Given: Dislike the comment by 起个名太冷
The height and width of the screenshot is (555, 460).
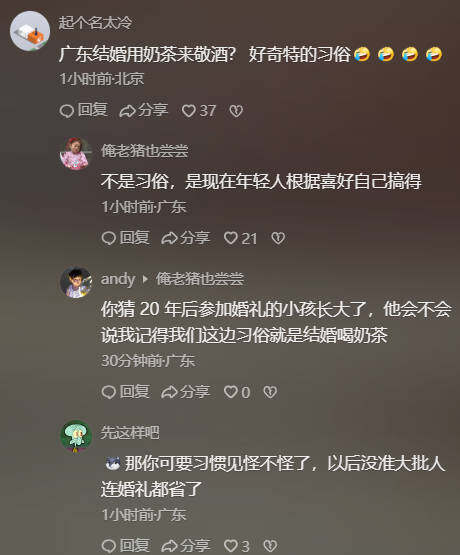Looking at the screenshot, I should 236,111.
